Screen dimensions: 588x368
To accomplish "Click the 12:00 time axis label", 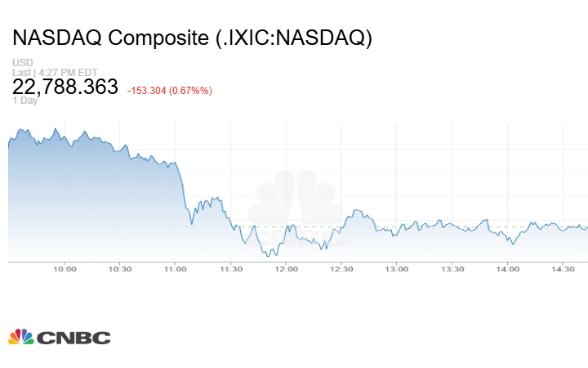I will pyautogui.click(x=286, y=268).
